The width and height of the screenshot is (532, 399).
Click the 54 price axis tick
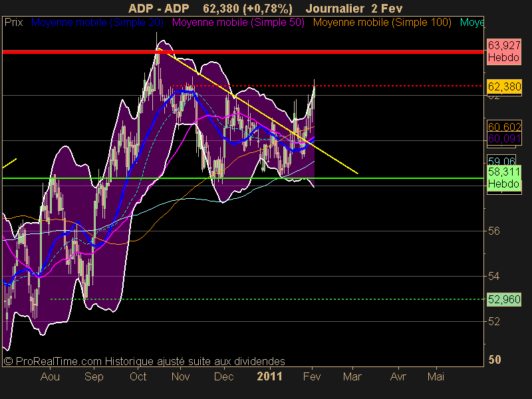(493, 276)
